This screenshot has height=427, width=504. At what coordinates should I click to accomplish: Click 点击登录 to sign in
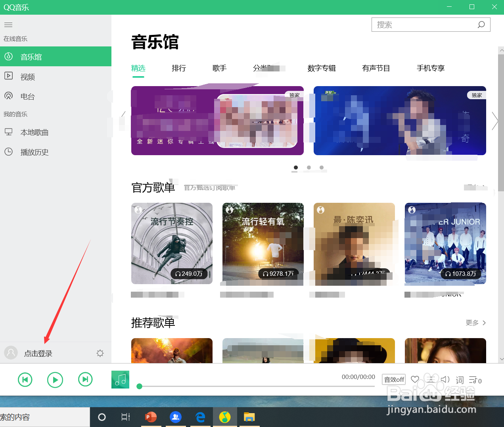click(38, 354)
